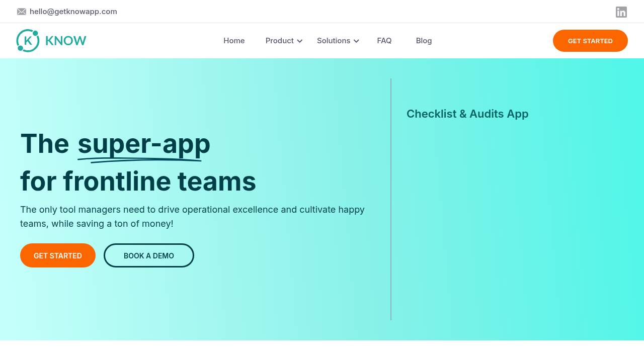Click the envelope mail icon

coord(22,12)
